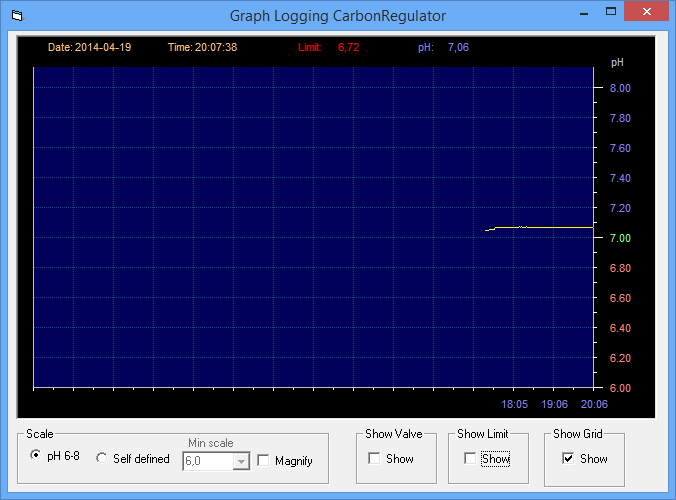Click the Date: 2014-04-19 readout

pyautogui.click(x=90, y=47)
